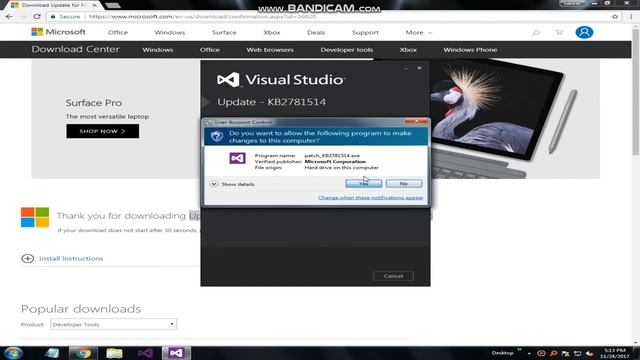Open the Product dropdown showing Developer Tools

pos(113,324)
